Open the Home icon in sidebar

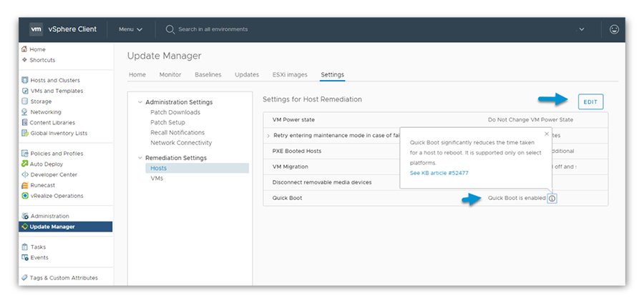pos(24,49)
